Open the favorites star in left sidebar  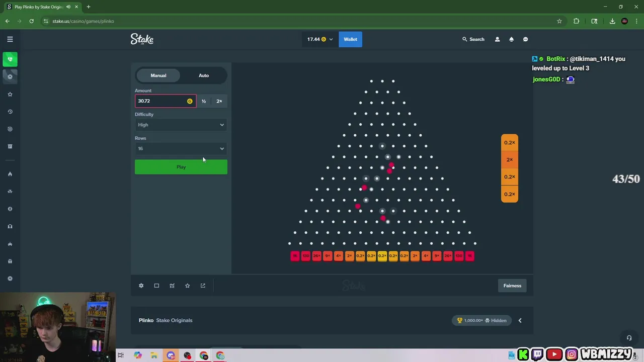click(10, 94)
